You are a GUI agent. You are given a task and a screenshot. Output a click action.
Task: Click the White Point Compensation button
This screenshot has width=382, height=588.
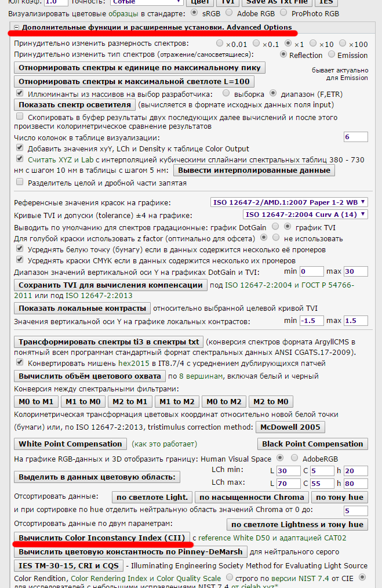[70, 444]
